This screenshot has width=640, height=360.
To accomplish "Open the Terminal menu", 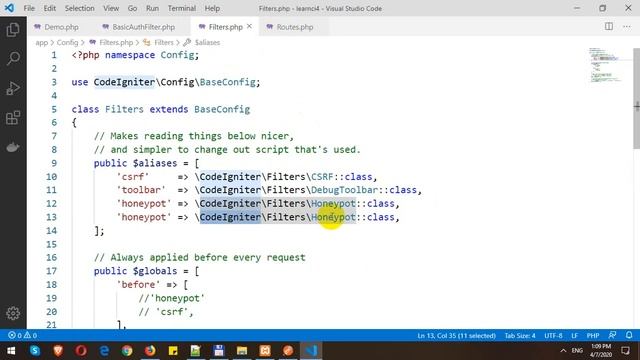I will click(x=182, y=8).
